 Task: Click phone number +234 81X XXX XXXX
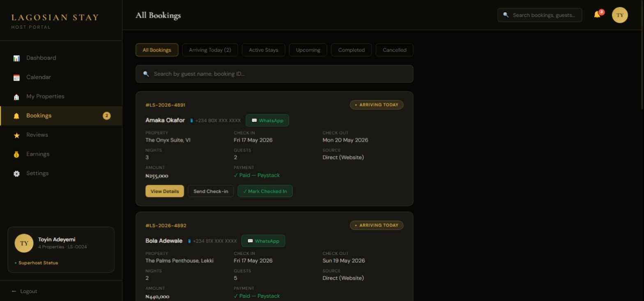tap(215, 241)
